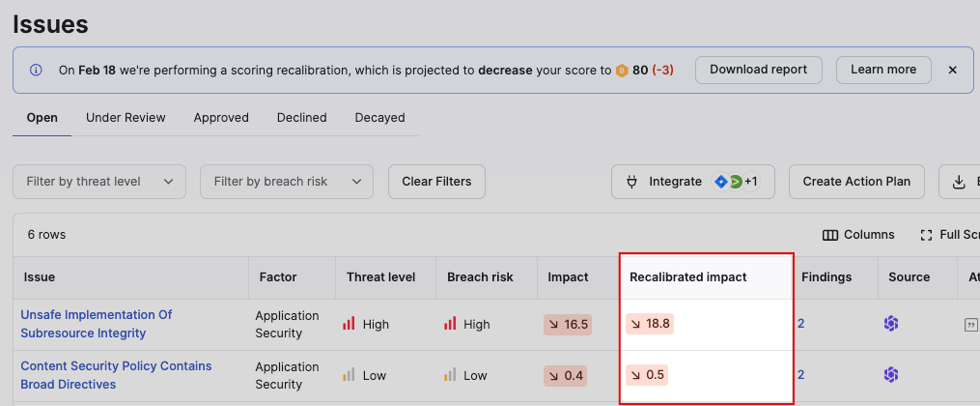The width and height of the screenshot is (980, 406).
Task: Click source icon for Content Security Policy issue
Action: click(x=891, y=375)
